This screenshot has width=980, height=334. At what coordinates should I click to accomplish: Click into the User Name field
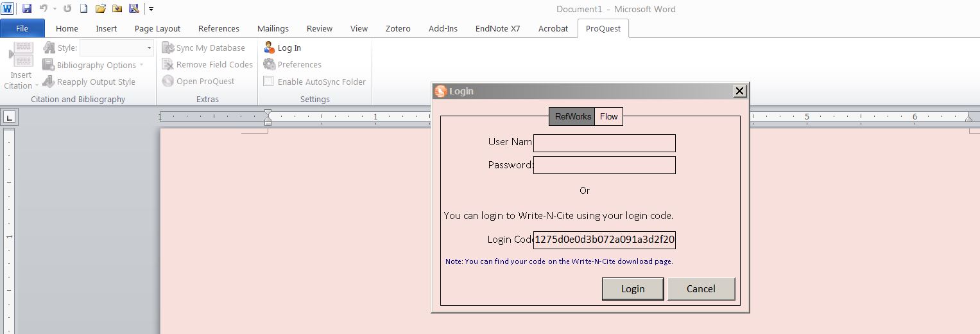pos(605,143)
